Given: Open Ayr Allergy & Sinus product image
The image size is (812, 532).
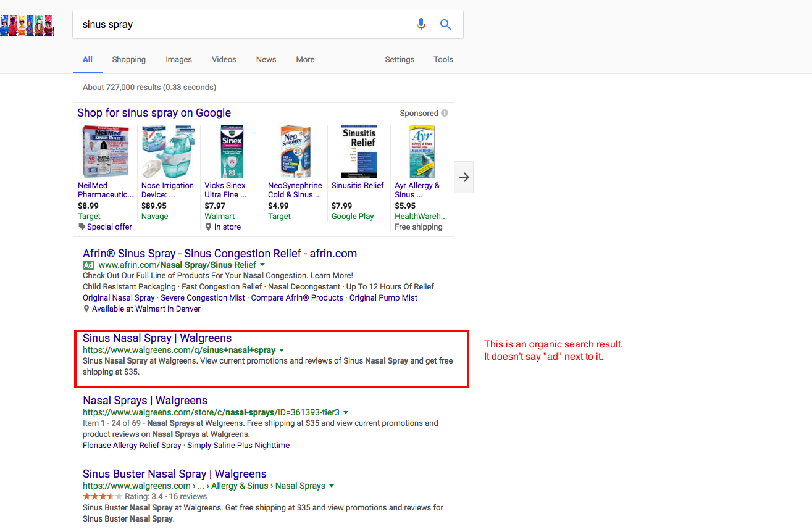Looking at the screenshot, I should pos(422,152).
